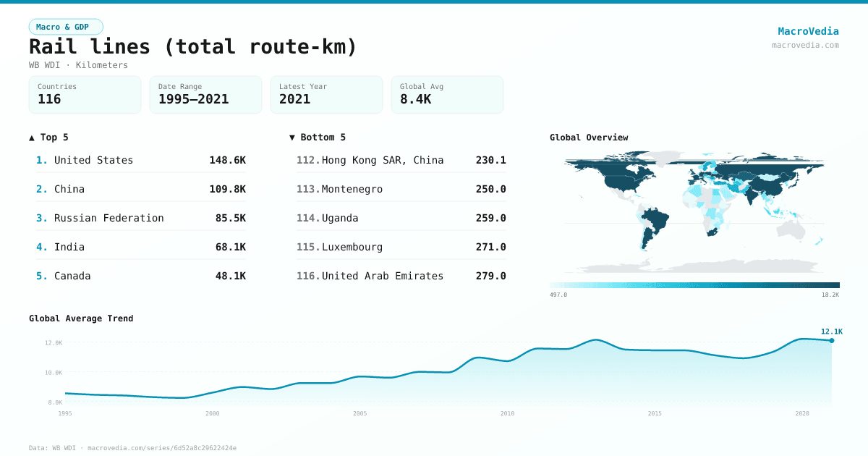
Task: Click the Latest Year 2021 card
Action: 326,94
